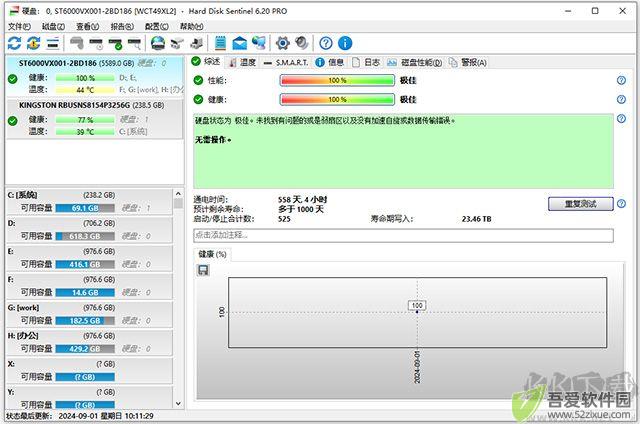This screenshot has width=640, height=424.
Task: Click the list view lines toolbar icon
Action: coord(53,43)
